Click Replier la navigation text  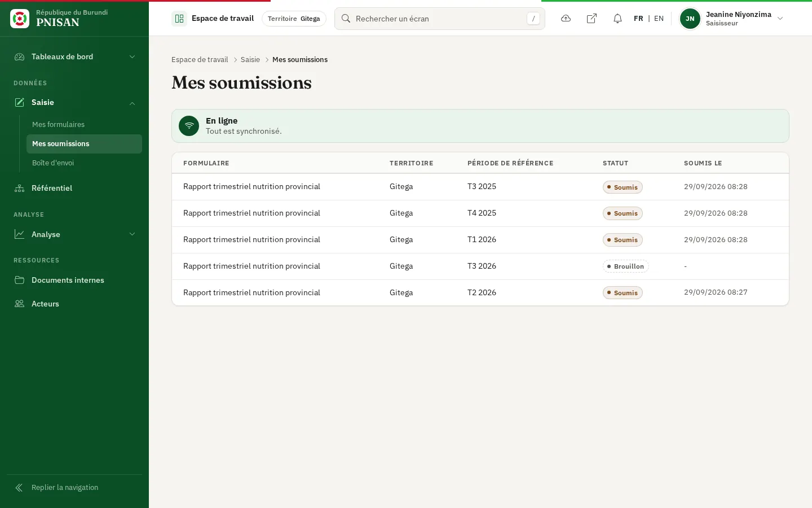point(65,488)
